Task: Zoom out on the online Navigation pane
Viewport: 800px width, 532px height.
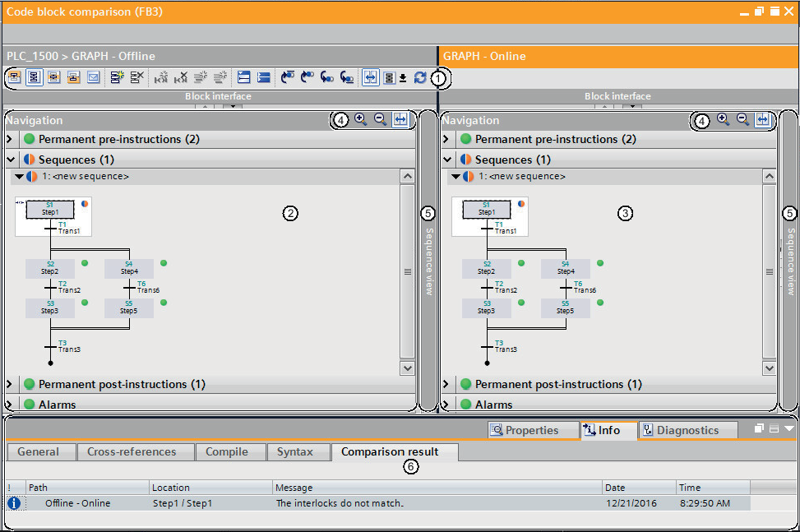Action: (x=742, y=120)
